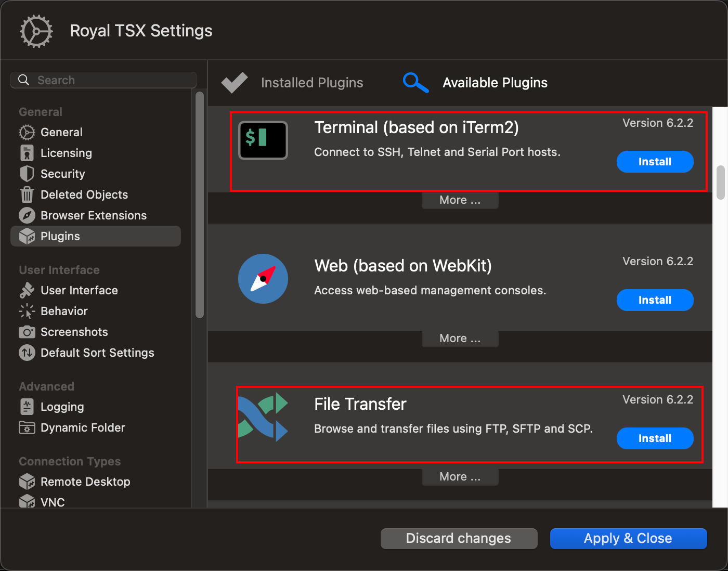Open the Screenshots settings camera icon
The width and height of the screenshot is (728, 571).
tap(27, 332)
